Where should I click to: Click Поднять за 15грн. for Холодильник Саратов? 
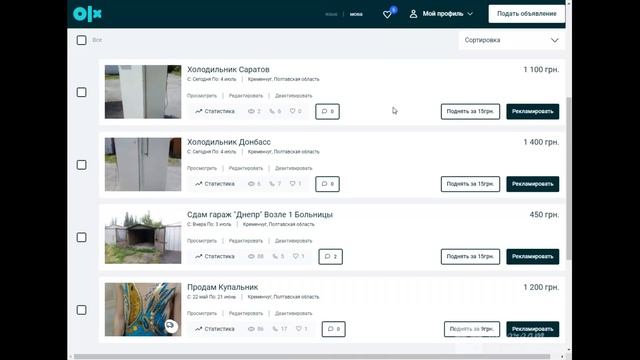[470, 111]
